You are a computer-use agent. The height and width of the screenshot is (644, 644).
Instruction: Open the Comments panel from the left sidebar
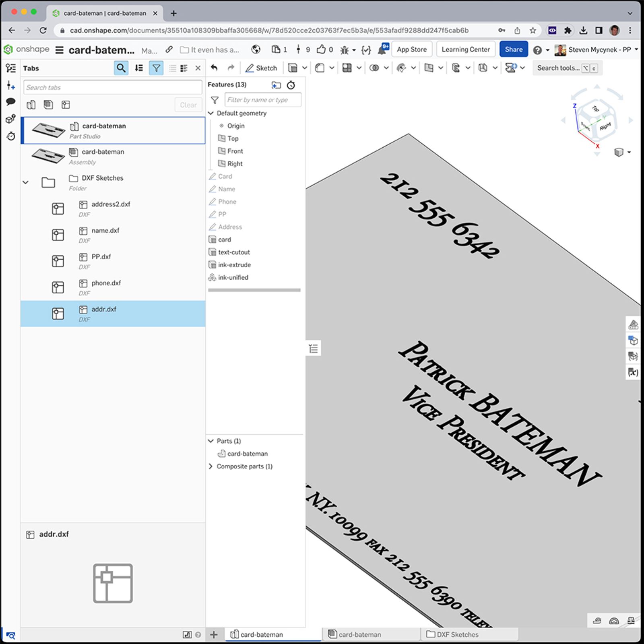10,102
